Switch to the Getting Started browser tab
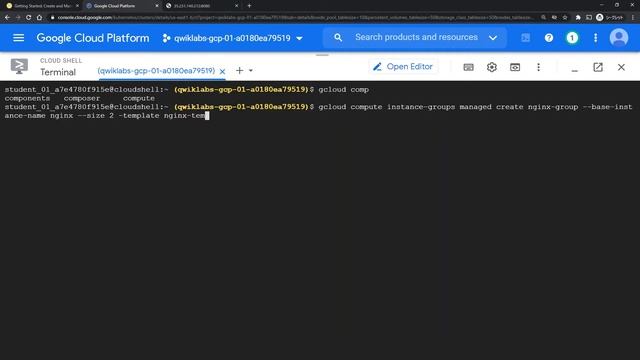The width and height of the screenshot is (640, 360). click(x=42, y=6)
